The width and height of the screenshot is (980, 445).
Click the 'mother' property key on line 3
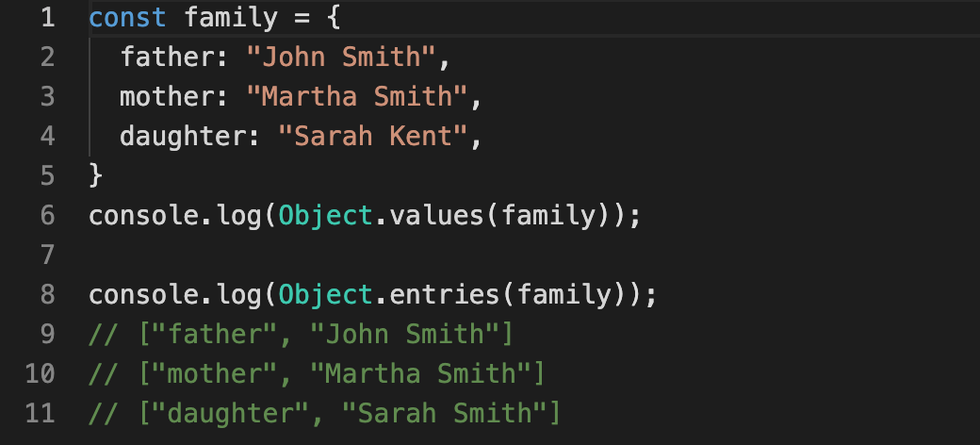pos(167,96)
